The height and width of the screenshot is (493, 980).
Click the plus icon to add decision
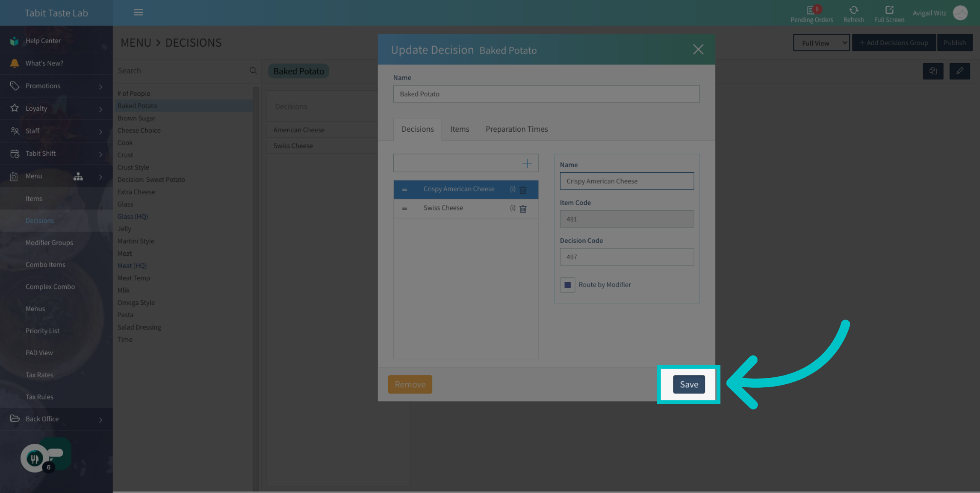(527, 164)
